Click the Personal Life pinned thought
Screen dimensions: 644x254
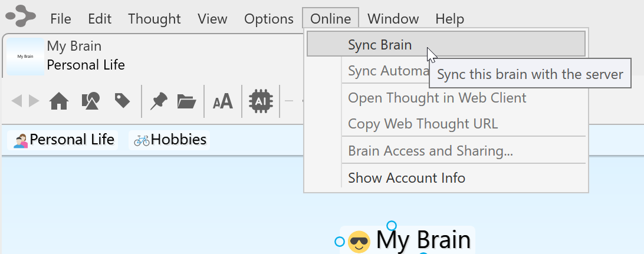(64, 140)
